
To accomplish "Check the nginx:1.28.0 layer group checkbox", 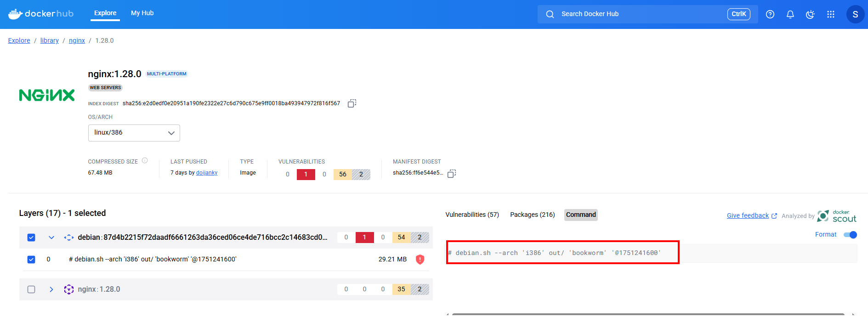I will click(31, 289).
